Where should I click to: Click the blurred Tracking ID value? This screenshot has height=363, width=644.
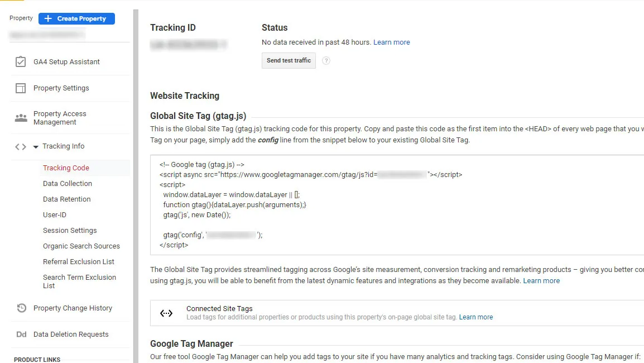coord(188,45)
